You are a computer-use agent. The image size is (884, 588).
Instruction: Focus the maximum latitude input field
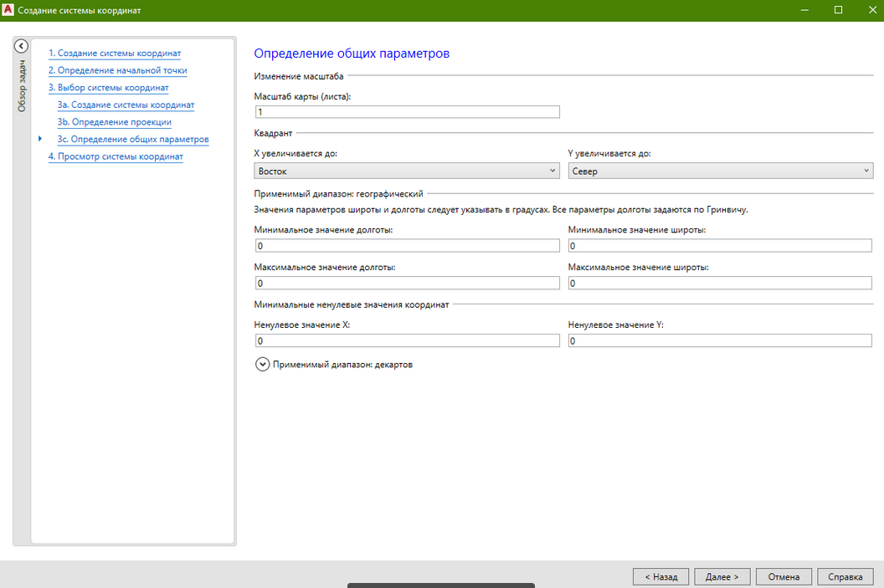click(x=720, y=284)
